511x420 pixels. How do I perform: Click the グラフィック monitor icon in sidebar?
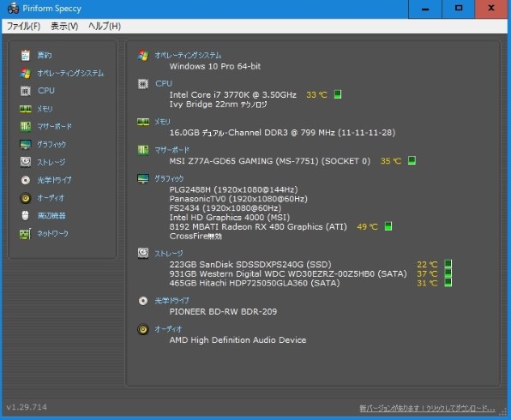click(26, 144)
